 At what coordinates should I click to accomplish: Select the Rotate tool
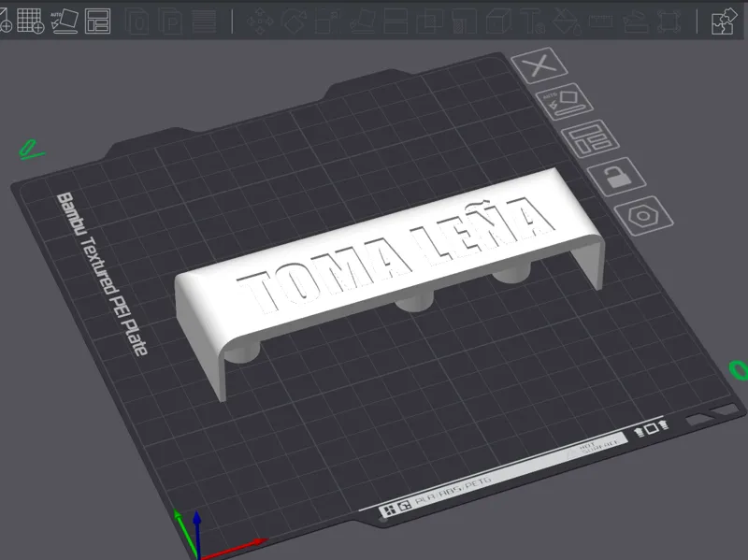point(293,22)
